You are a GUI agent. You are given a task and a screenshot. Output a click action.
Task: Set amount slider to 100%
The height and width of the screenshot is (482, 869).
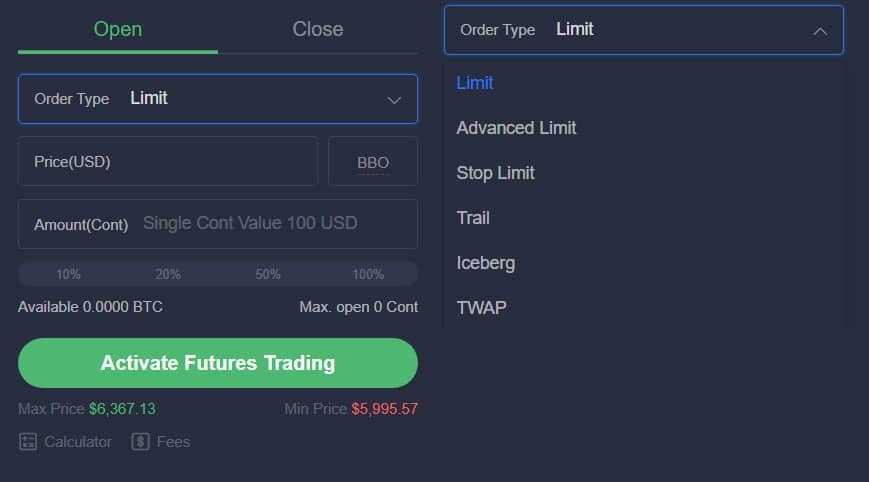coord(368,274)
